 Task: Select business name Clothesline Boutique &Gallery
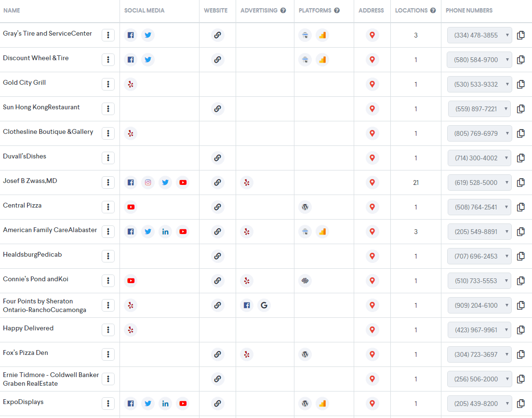[x=48, y=131]
